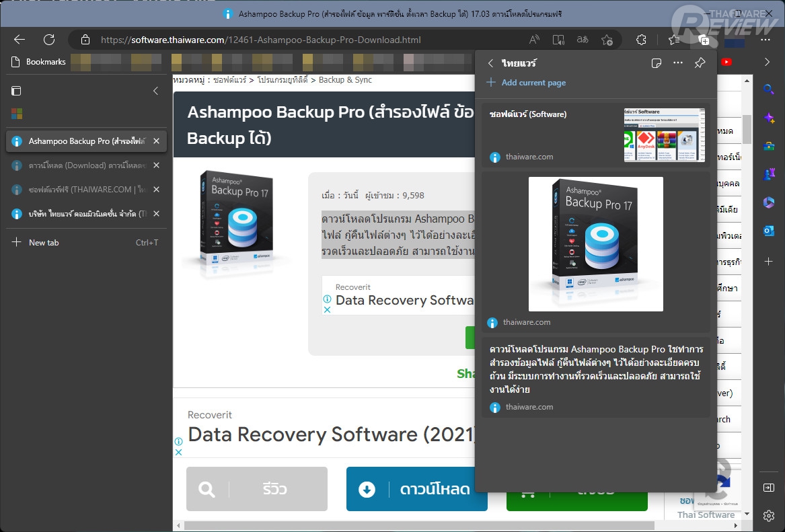Viewport: 785px width, 532px height.
Task: Click the ไทยแวร์ collection title
Action: click(x=519, y=63)
